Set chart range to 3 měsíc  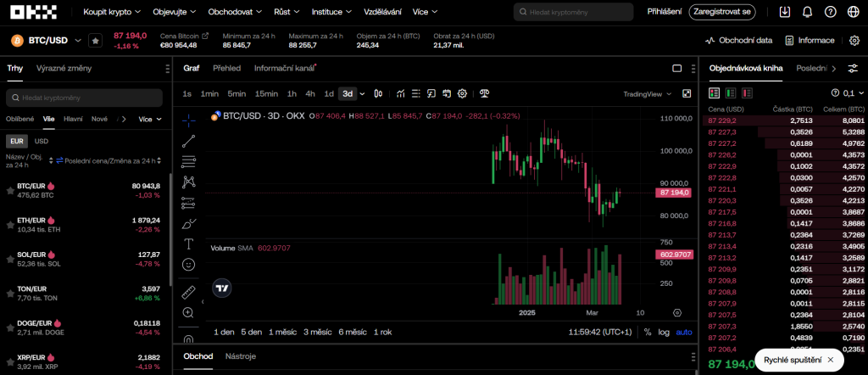[x=317, y=332]
